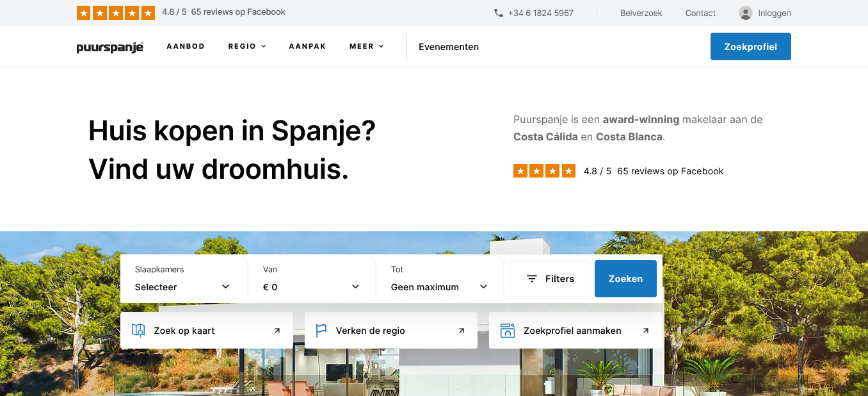Click the user avatar icon next to Inloggen
868x396 pixels.
pos(745,13)
